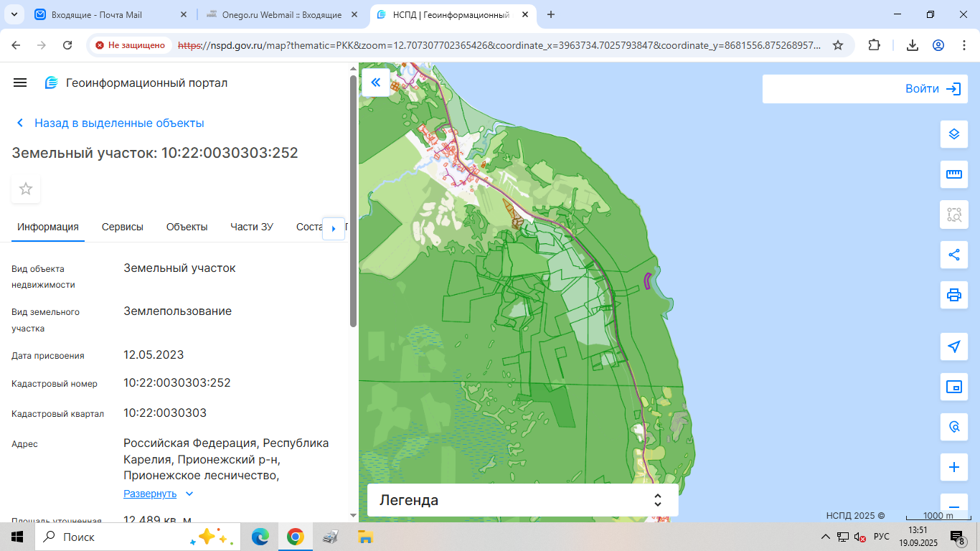Open the hamburger main menu
This screenshot has width=980, height=551.
point(20,83)
